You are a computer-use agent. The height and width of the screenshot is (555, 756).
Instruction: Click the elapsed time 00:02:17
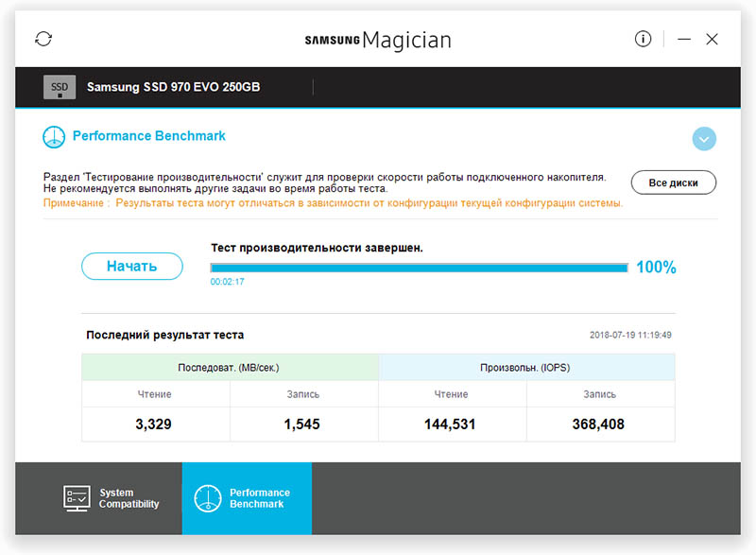tap(227, 282)
